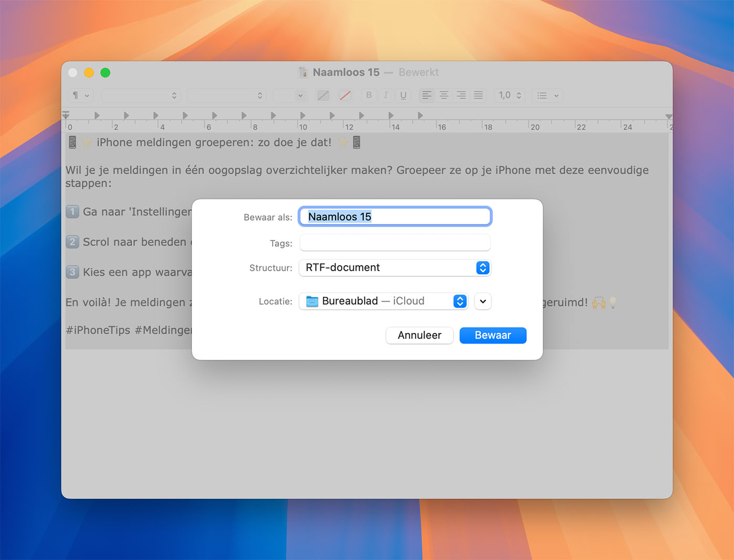Align text left in toolbar

427,95
